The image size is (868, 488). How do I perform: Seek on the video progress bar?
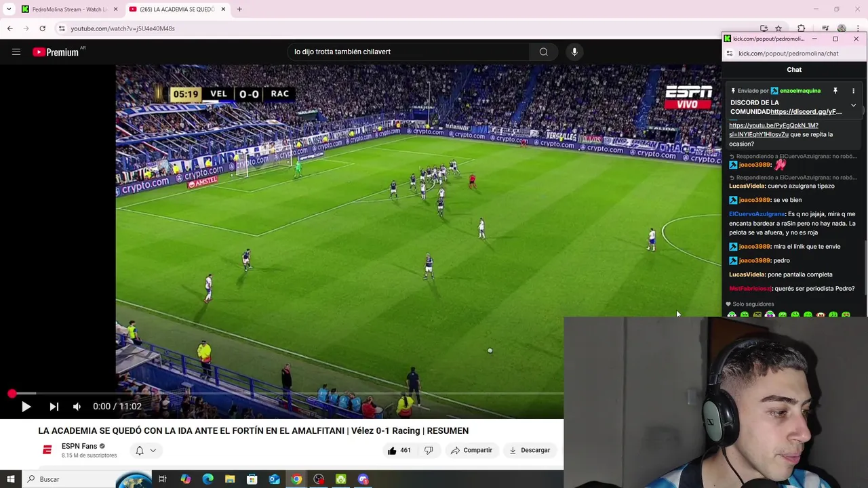(288, 393)
